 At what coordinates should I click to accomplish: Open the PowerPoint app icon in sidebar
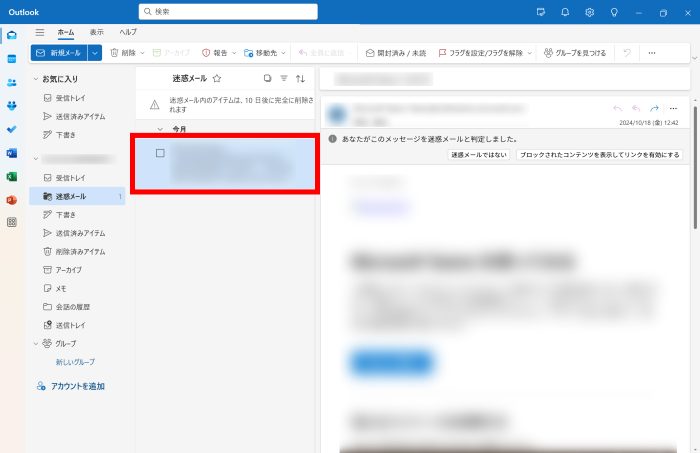pos(12,200)
